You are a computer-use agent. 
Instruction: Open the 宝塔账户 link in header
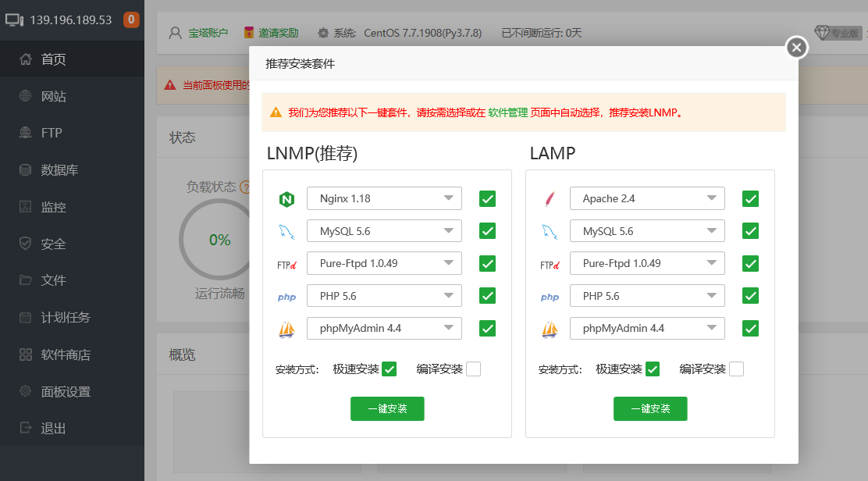tap(208, 33)
